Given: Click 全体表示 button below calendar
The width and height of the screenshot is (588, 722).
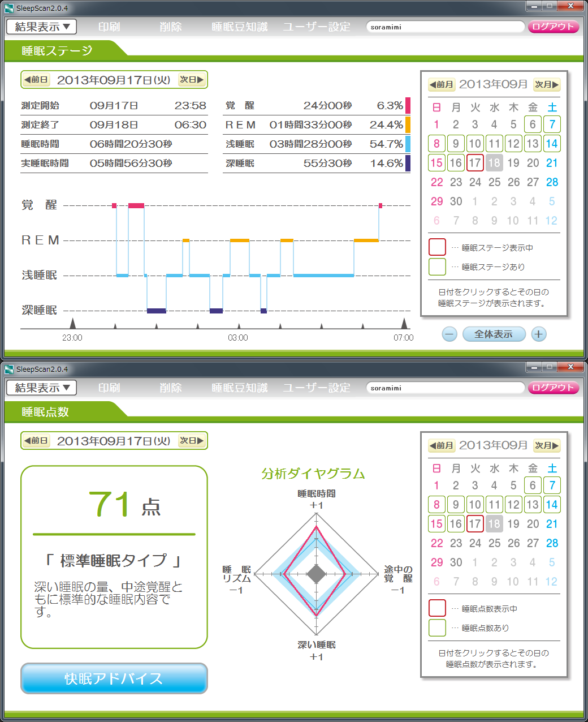Looking at the screenshot, I should coord(494,334).
